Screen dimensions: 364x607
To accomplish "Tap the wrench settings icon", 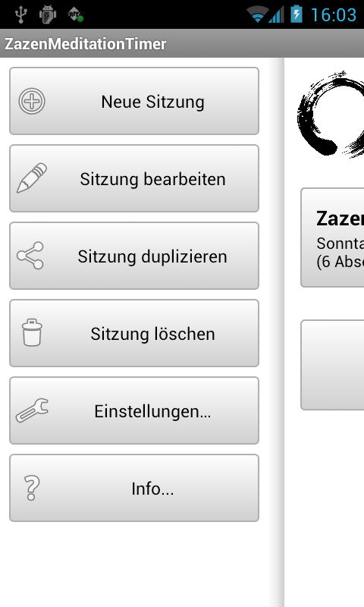I will (x=32, y=410).
